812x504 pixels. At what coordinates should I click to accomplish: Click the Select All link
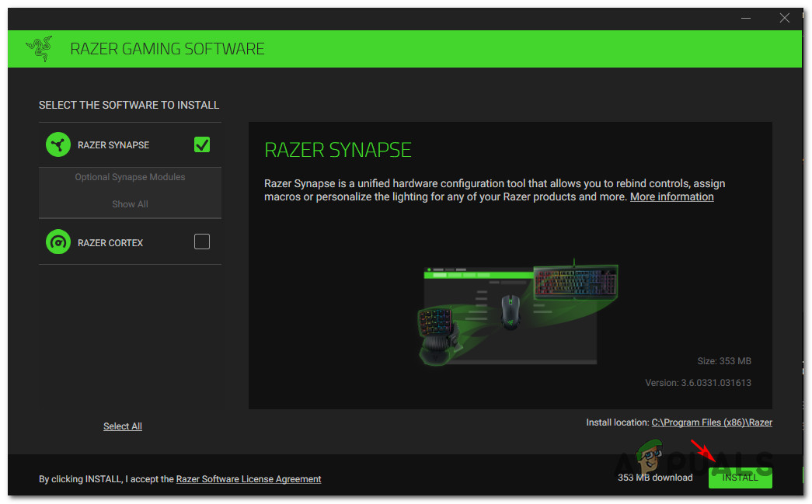123,426
